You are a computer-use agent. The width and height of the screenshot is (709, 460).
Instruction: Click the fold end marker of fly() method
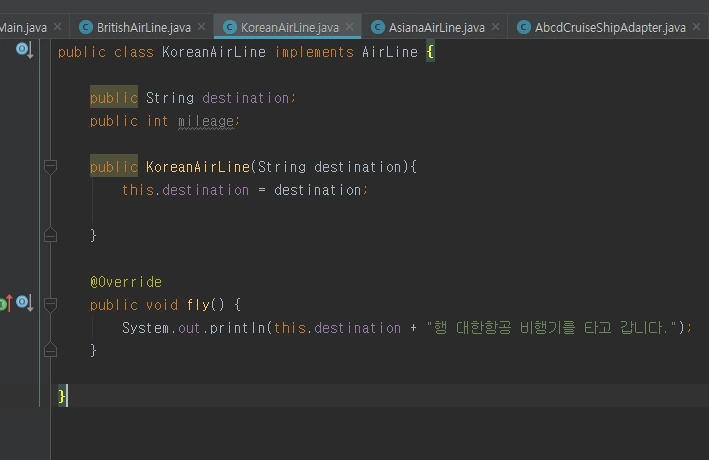pos(50,350)
